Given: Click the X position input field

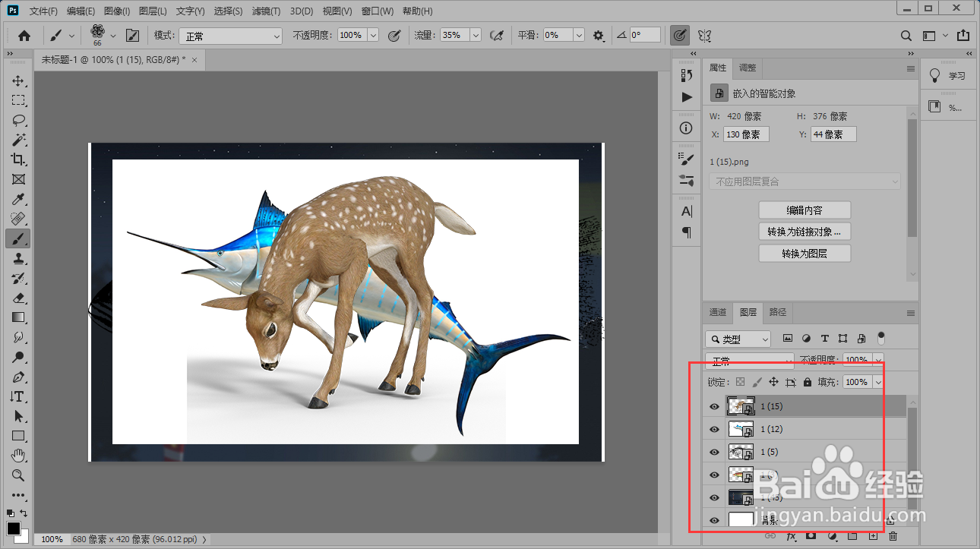Looking at the screenshot, I should [x=745, y=134].
